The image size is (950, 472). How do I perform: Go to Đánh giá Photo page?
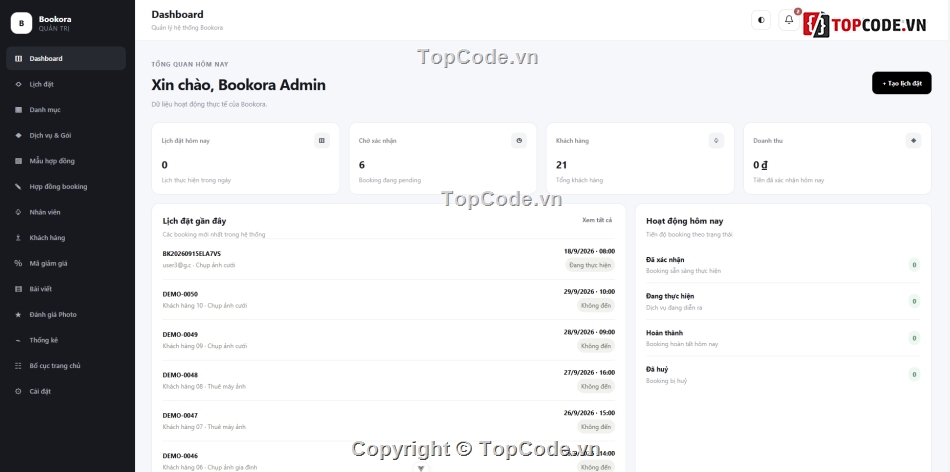click(x=66, y=314)
